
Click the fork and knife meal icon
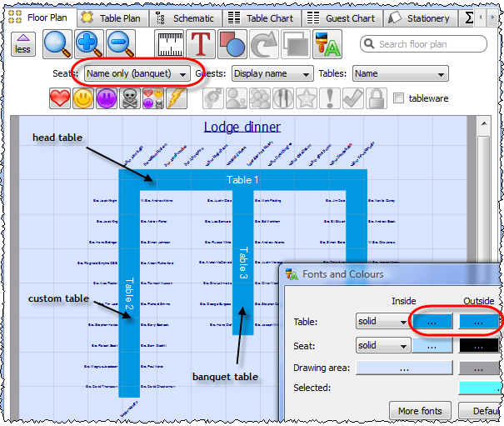pos(283,98)
